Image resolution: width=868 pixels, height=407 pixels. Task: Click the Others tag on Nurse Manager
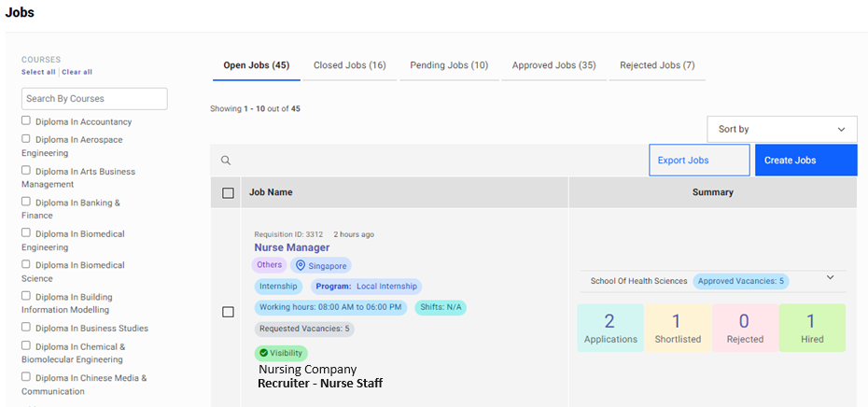pyautogui.click(x=269, y=265)
